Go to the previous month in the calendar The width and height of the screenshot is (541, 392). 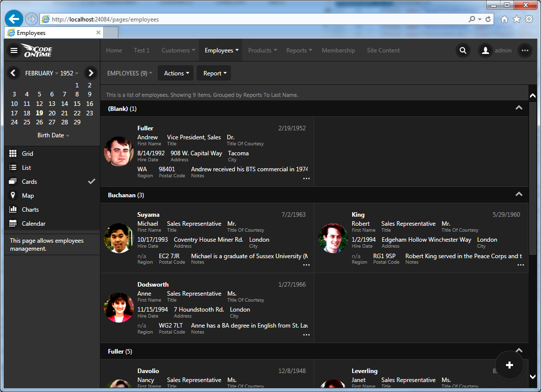(13, 73)
